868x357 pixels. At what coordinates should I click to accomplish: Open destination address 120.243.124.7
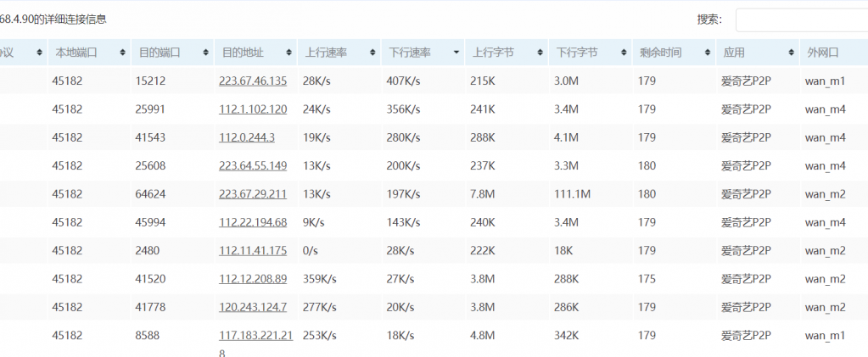point(253,307)
